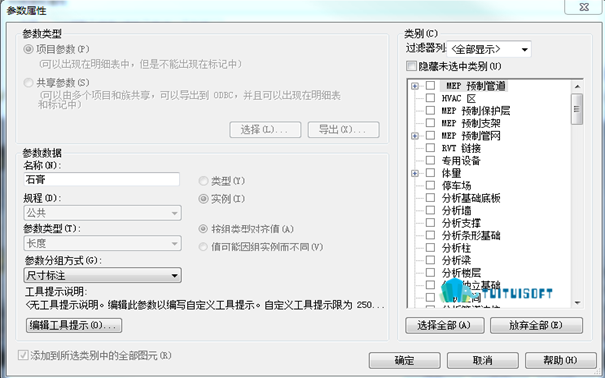Click the 名称 field containing 石膏
Image resolution: width=605 pixels, height=378 pixels.
point(101,179)
